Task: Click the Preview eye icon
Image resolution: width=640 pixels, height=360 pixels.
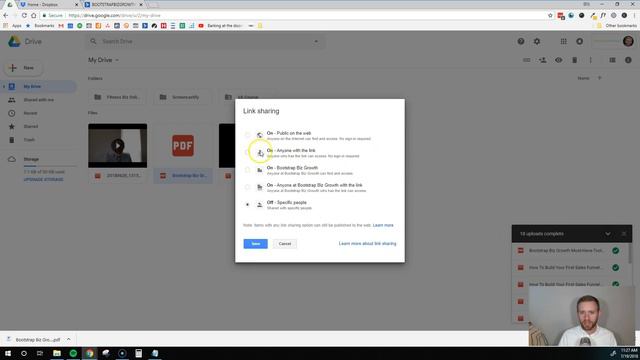Action: coord(558,60)
